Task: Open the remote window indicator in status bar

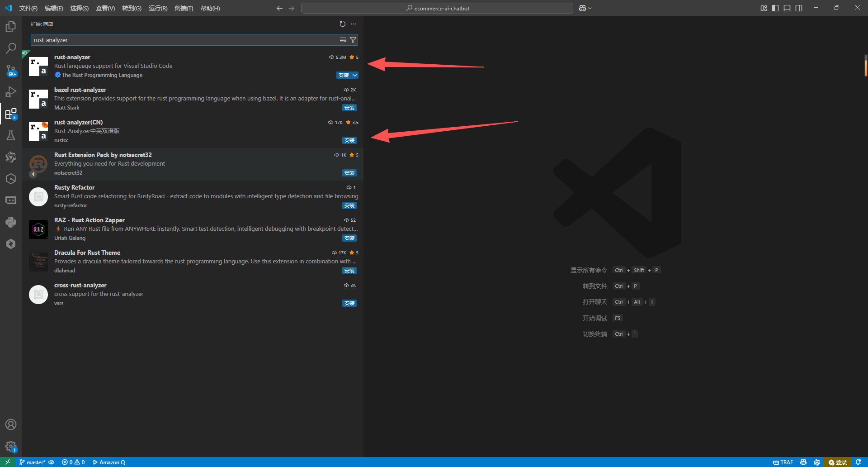Action: click(8, 462)
